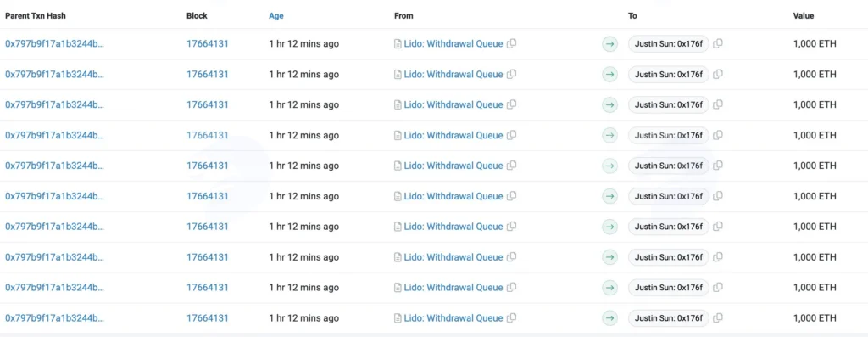Copy the From address in the sixth row
The image size is (868, 337).
[511, 196]
